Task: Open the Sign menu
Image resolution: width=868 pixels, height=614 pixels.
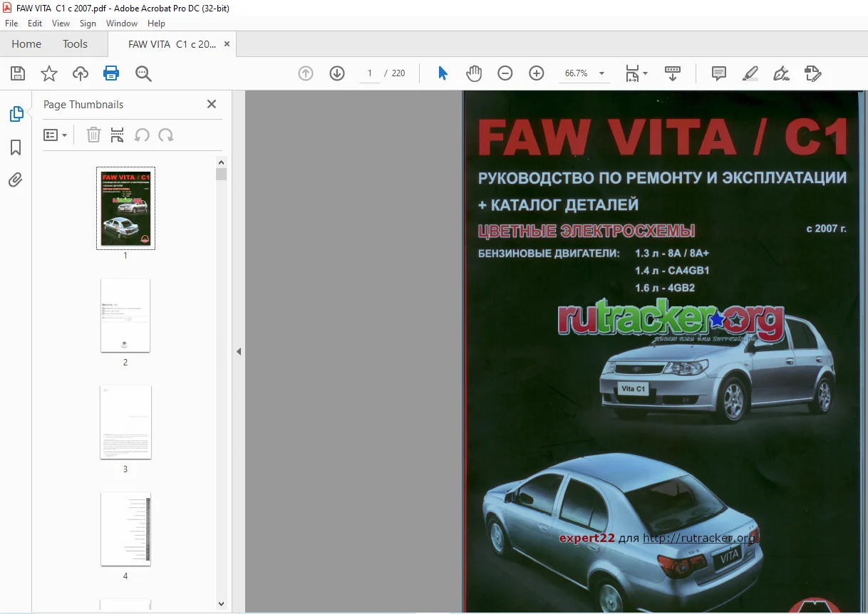Action: 88,24
